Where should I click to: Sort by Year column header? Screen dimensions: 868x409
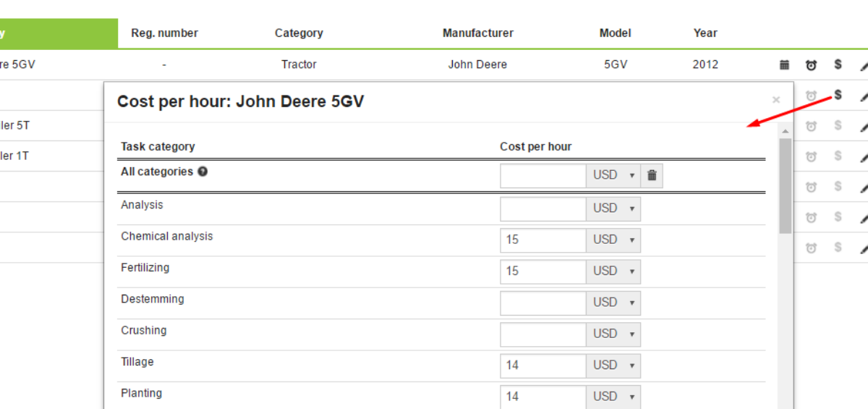tap(705, 33)
